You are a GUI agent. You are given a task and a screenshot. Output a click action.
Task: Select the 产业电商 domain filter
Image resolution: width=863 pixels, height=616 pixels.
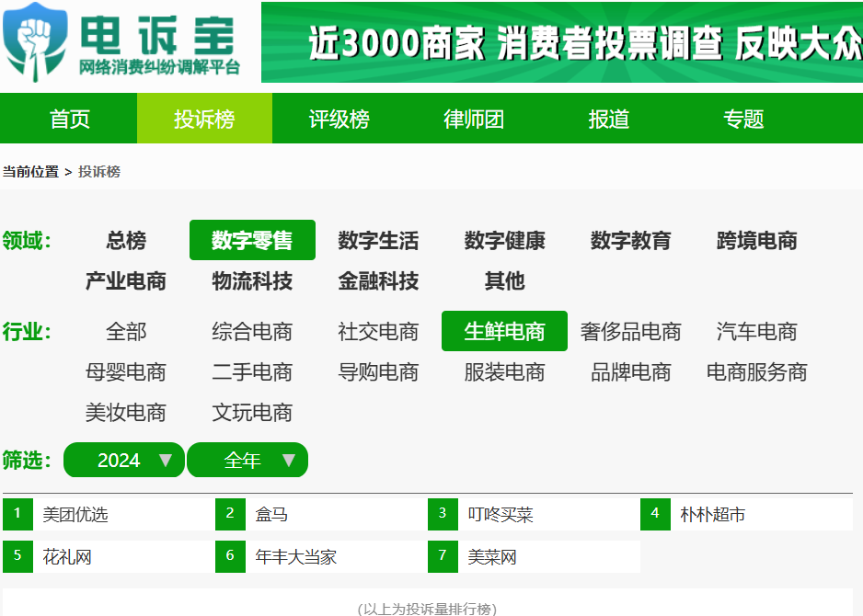pos(126,281)
